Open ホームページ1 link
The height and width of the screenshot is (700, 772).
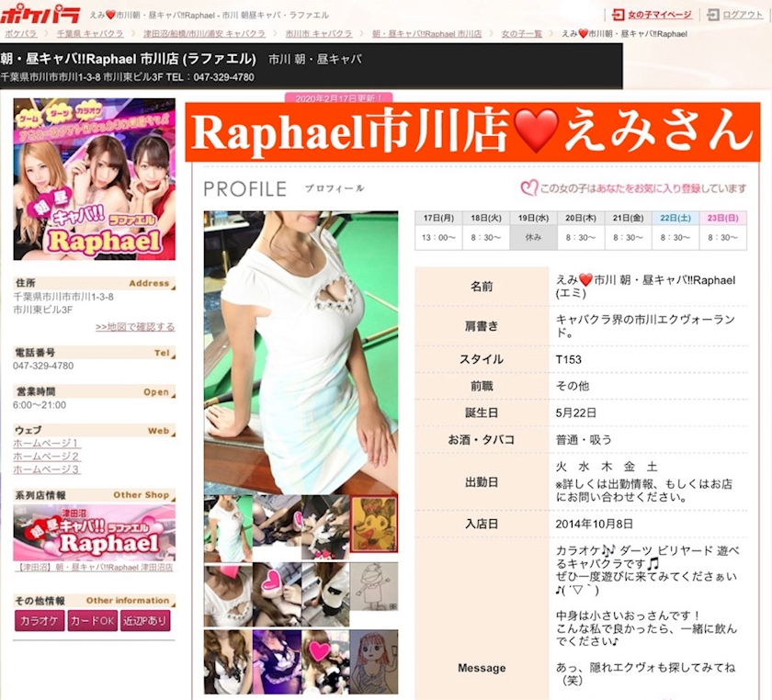click(47, 444)
